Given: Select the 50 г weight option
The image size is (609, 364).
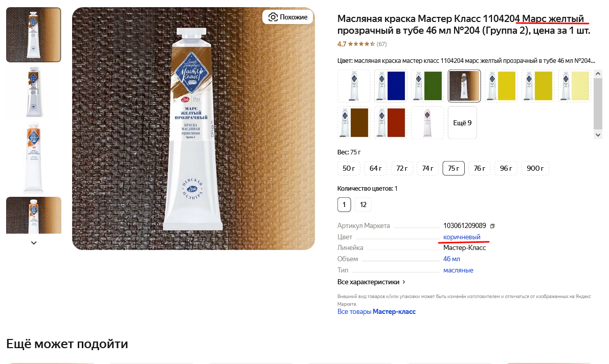Looking at the screenshot, I should point(349,168).
